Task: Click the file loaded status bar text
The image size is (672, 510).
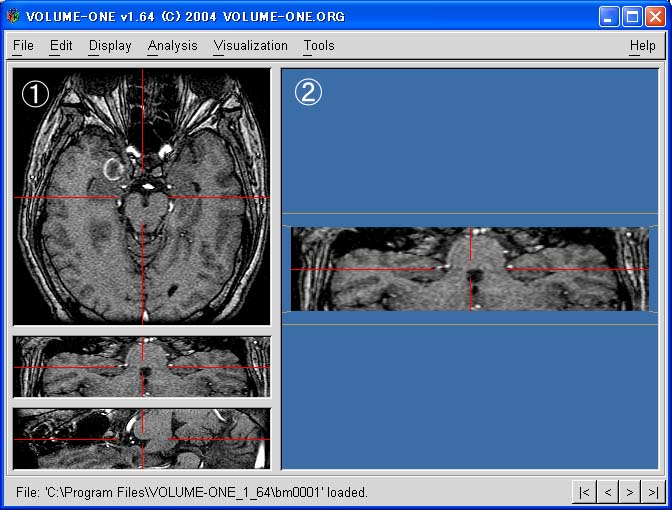Action: 192,492
